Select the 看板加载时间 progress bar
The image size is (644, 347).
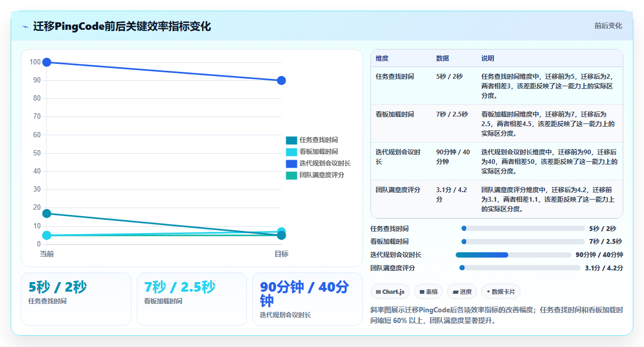(523, 242)
